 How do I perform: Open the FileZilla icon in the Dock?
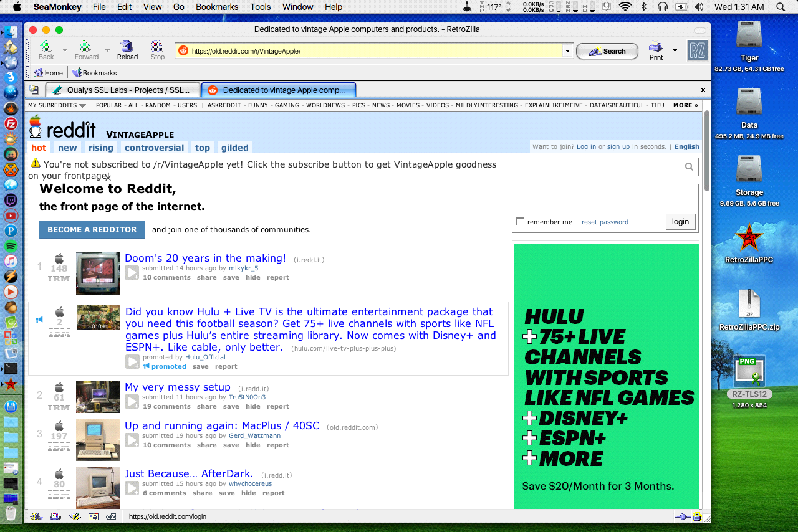[x=11, y=123]
